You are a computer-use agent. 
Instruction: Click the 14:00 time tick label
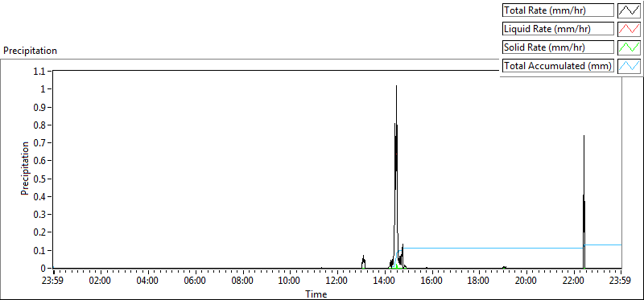(x=385, y=282)
